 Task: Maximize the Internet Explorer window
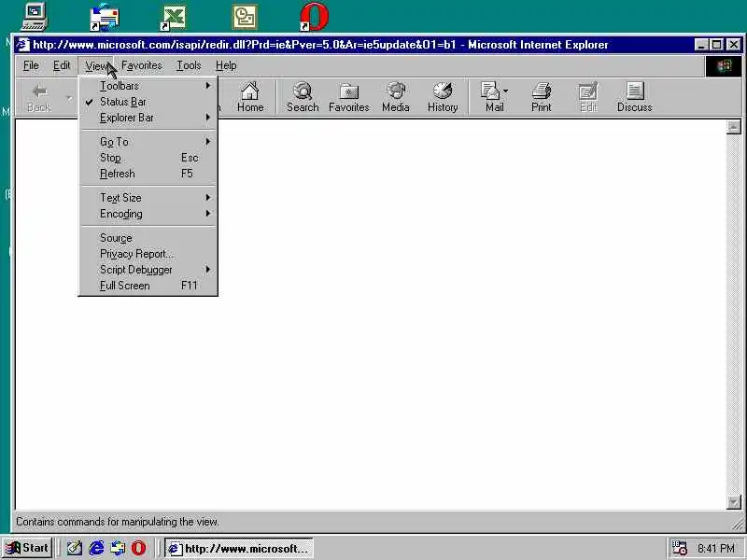(x=716, y=45)
